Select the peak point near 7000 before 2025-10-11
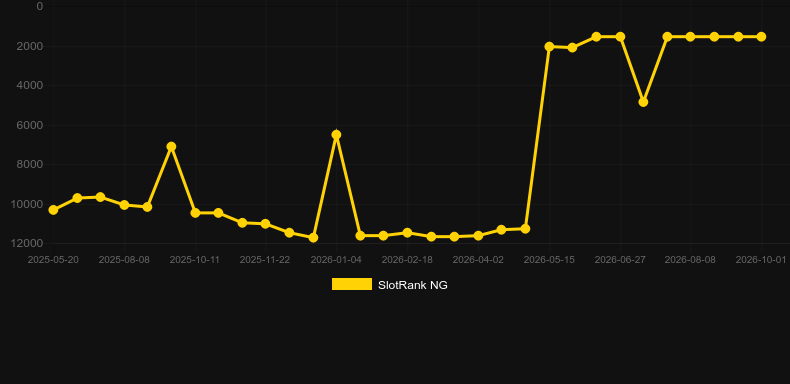This screenshot has width=790, height=384. click(x=171, y=146)
